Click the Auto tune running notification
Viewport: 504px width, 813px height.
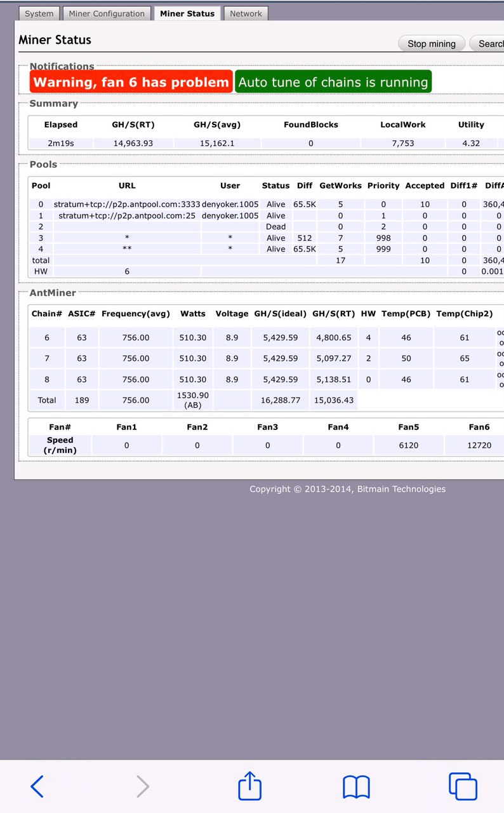click(x=333, y=82)
